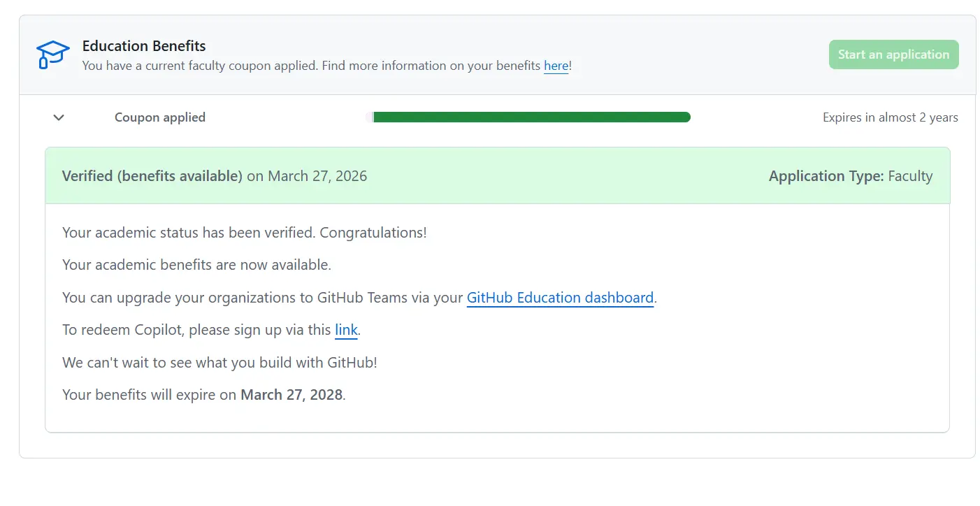The height and width of the screenshot is (506, 980).
Task: Follow the Copilot sign up 'link'
Action: pyautogui.click(x=346, y=330)
